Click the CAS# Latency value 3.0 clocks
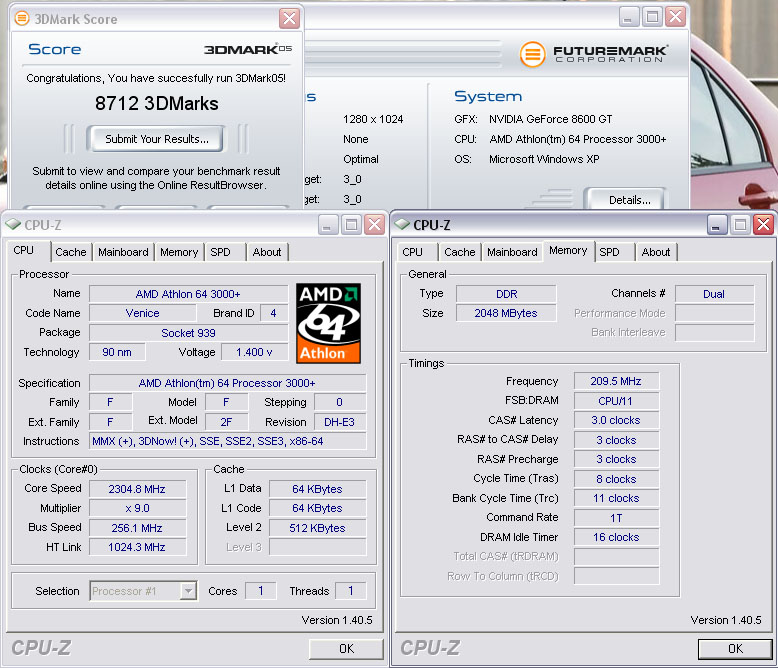778x668 pixels. (x=616, y=420)
